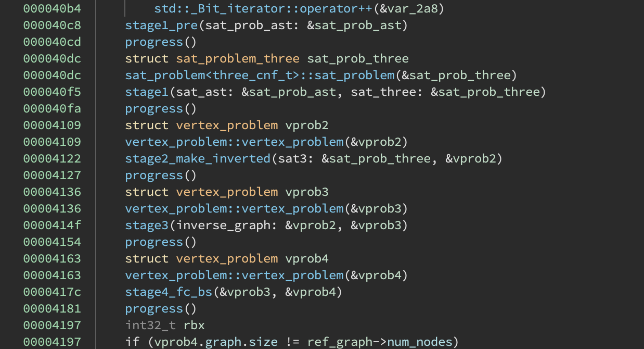Click the vprob4 declaration name
Image resolution: width=644 pixels, height=349 pixels.
307,258
